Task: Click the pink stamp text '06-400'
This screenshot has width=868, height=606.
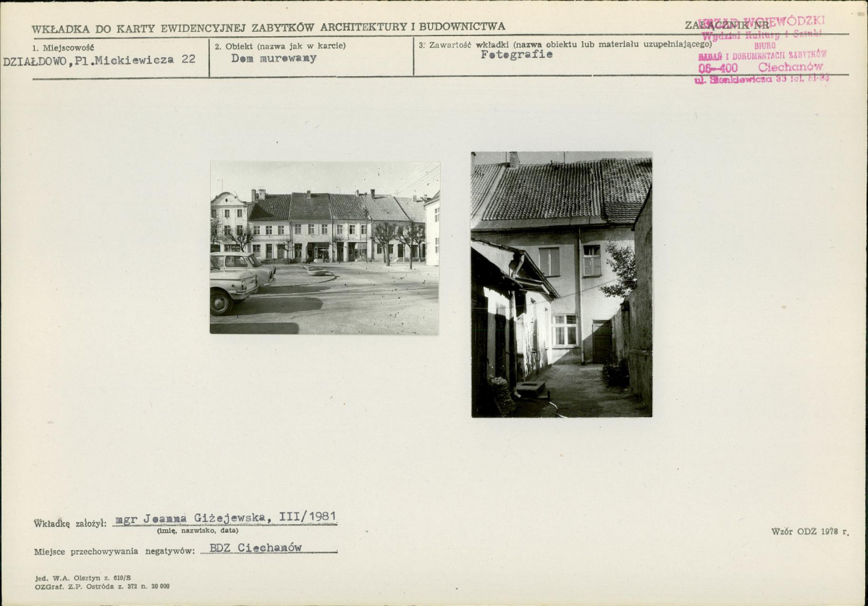Action: coord(718,69)
